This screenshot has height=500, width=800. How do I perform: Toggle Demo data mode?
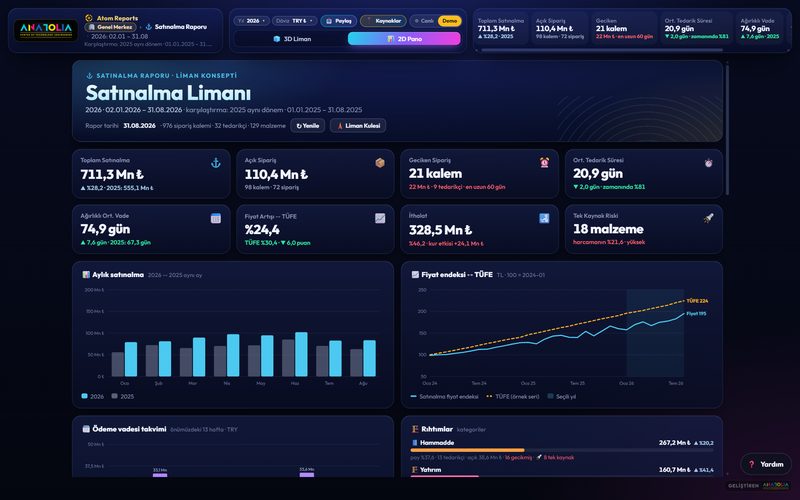pyautogui.click(x=449, y=21)
